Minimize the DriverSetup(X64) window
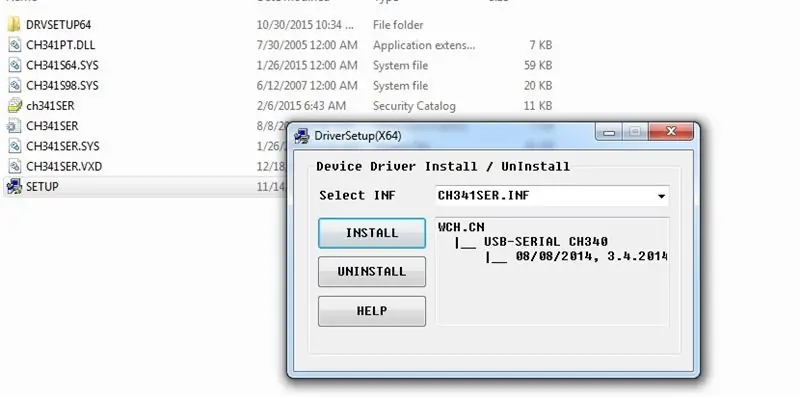This screenshot has width=800, height=397. [x=609, y=132]
